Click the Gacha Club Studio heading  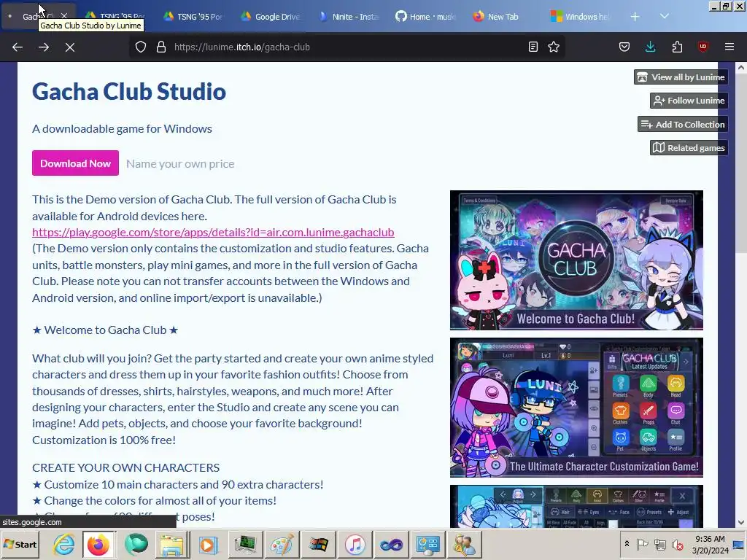click(129, 91)
